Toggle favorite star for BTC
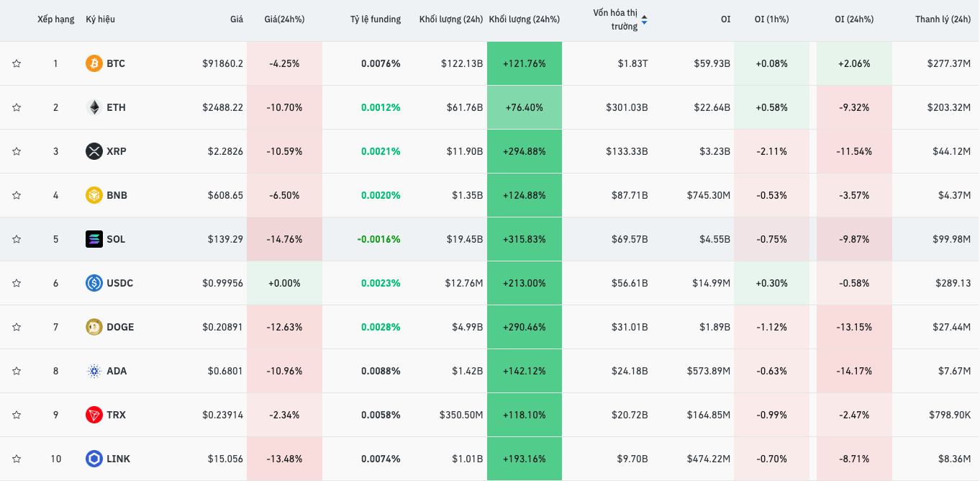 pos(17,63)
